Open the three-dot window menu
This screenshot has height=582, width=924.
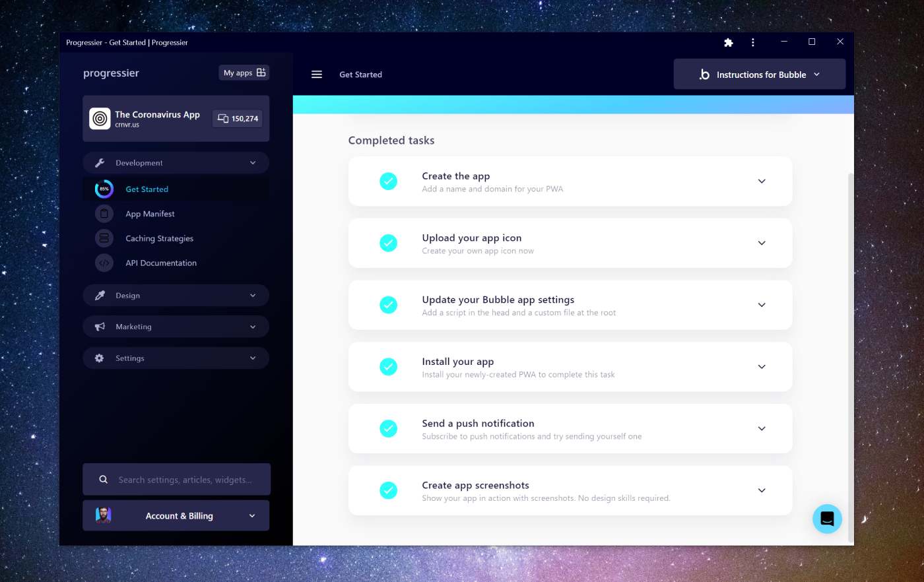752,42
